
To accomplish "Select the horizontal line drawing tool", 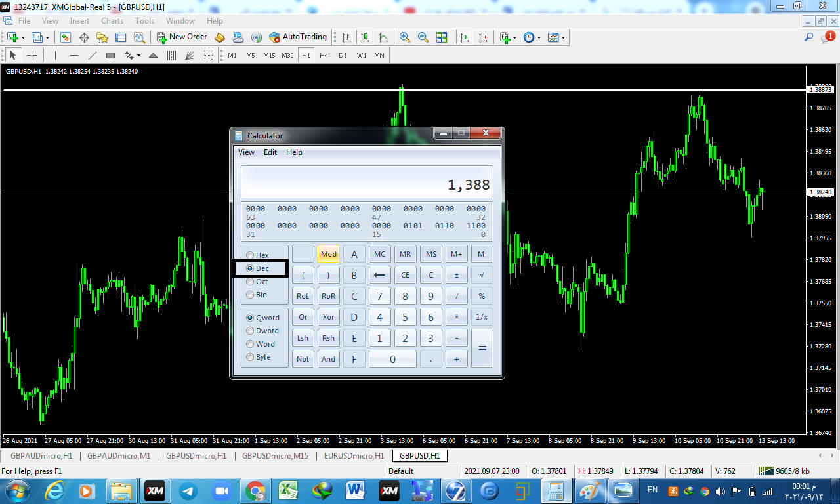I will pos(74,55).
